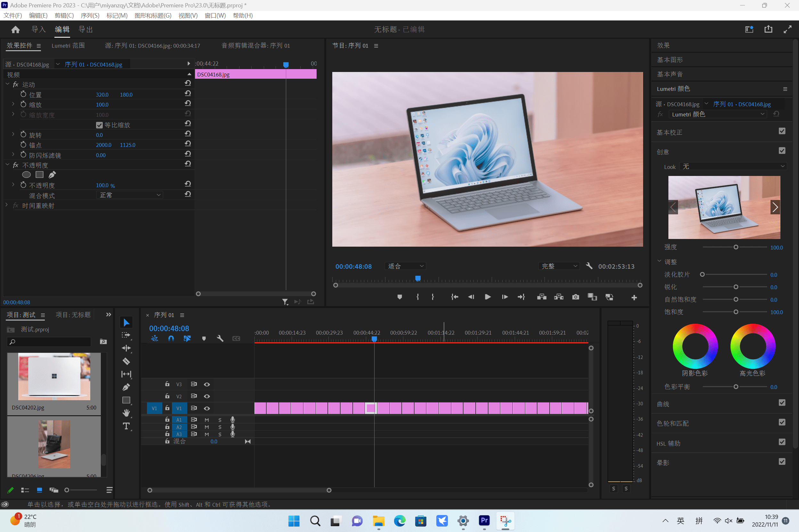Click the ellipse mask icon under Opacity
799x532 pixels.
pyautogui.click(x=26, y=175)
